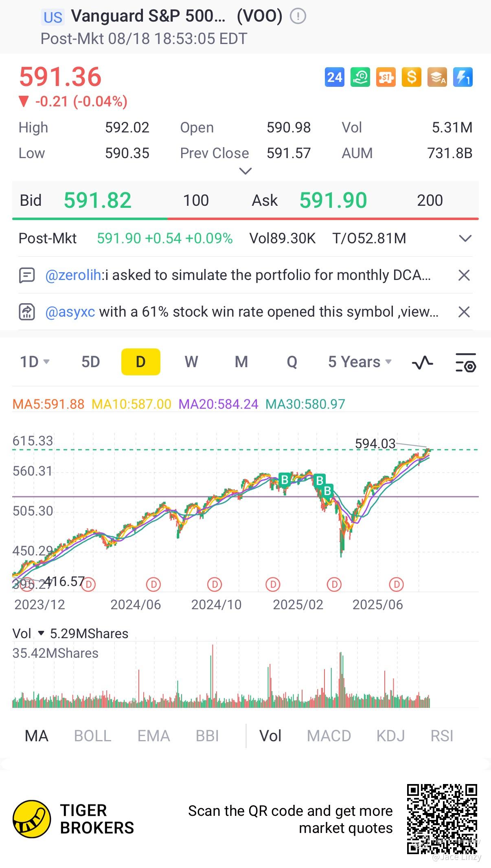This screenshot has width=491, height=868.
Task: Expand the Post-Mkt details chevron
Action: [465, 238]
